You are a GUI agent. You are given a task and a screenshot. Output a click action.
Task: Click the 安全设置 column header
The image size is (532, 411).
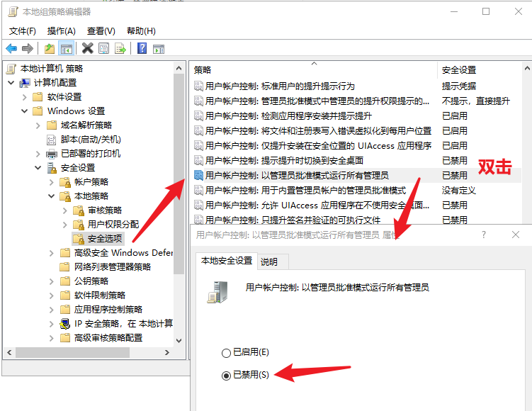click(459, 70)
